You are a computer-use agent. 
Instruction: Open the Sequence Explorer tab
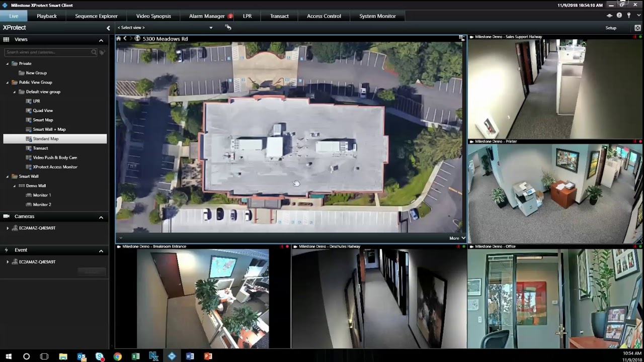pyautogui.click(x=97, y=16)
